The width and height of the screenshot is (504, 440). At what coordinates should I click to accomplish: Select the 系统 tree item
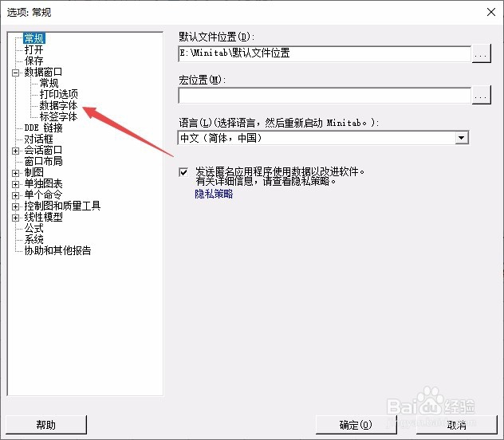(x=33, y=239)
